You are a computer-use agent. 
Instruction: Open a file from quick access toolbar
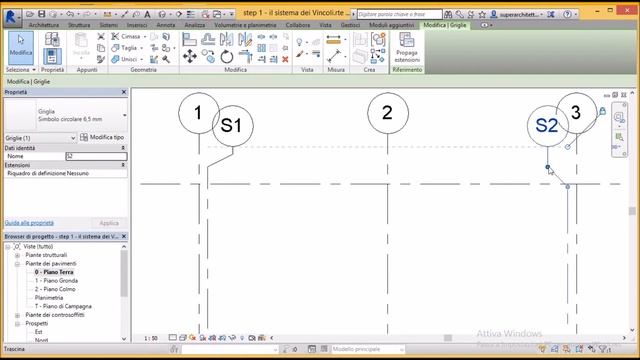coord(30,14)
